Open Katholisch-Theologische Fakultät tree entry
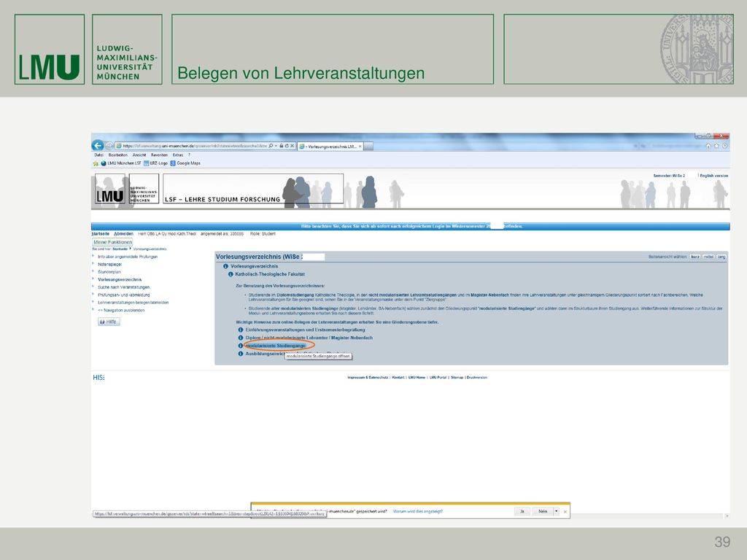This screenshot has height=560, width=747. pos(270,274)
